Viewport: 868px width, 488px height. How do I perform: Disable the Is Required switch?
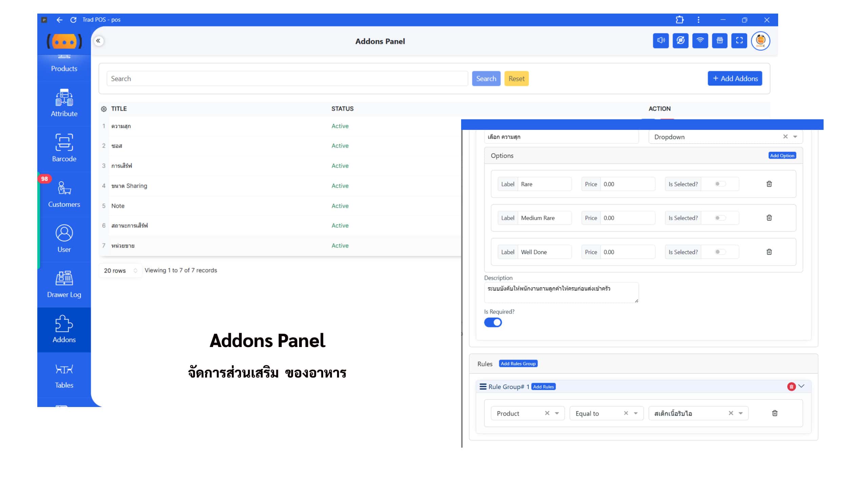[493, 322]
